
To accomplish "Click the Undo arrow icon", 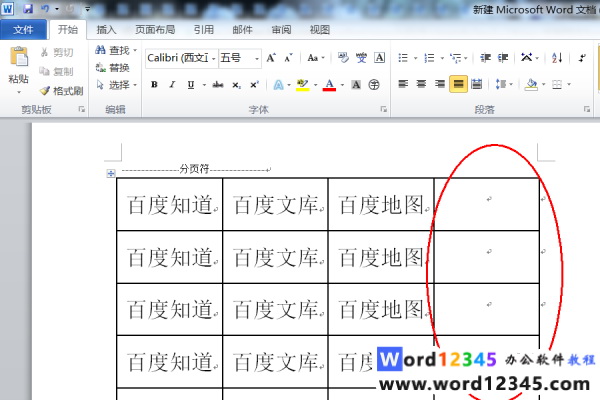I will pyautogui.click(x=45, y=8).
